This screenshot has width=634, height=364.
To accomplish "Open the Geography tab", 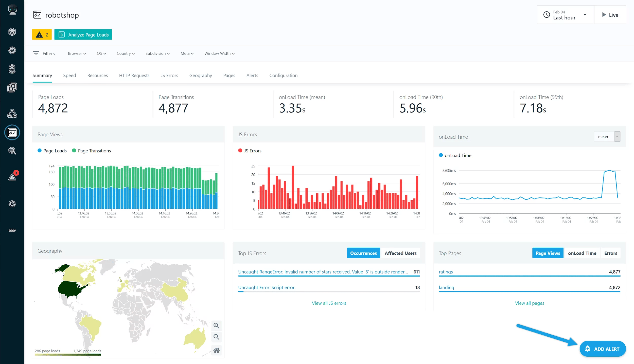I will pyautogui.click(x=200, y=75).
